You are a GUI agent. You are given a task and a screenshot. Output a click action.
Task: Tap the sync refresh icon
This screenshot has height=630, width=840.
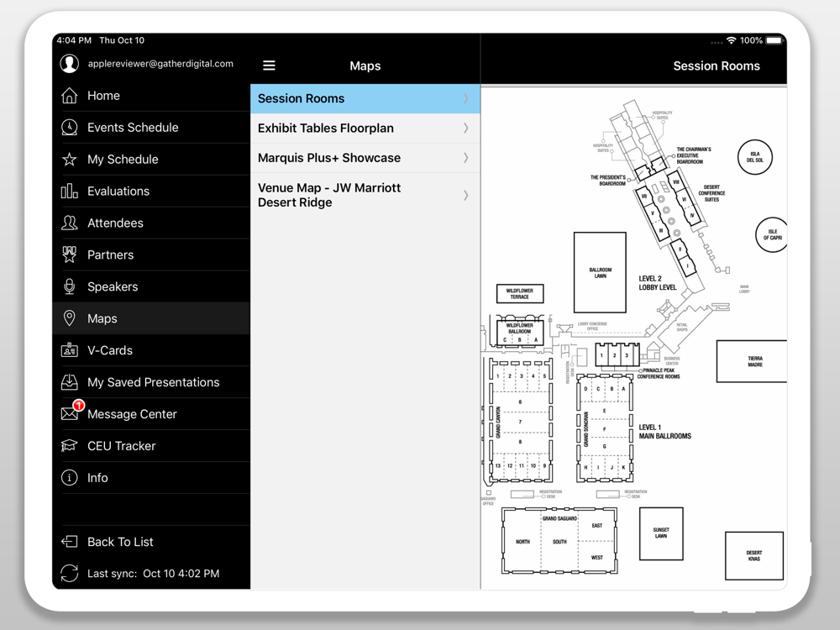click(x=69, y=573)
